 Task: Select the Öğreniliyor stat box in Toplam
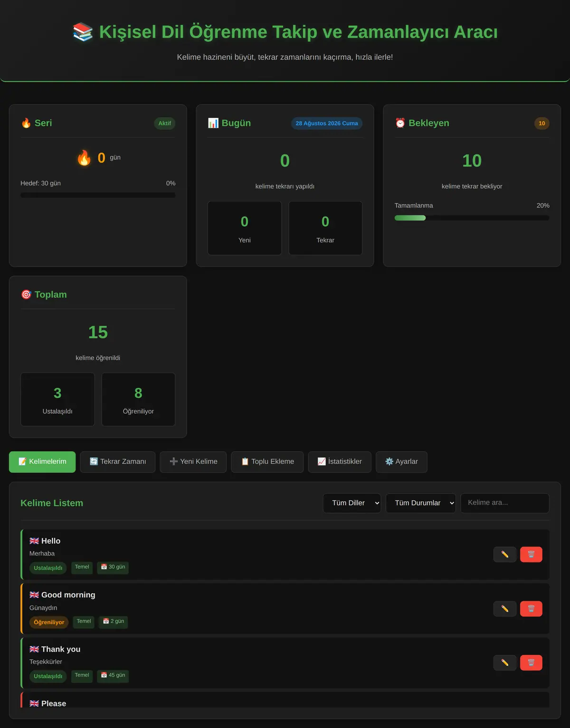138,400
